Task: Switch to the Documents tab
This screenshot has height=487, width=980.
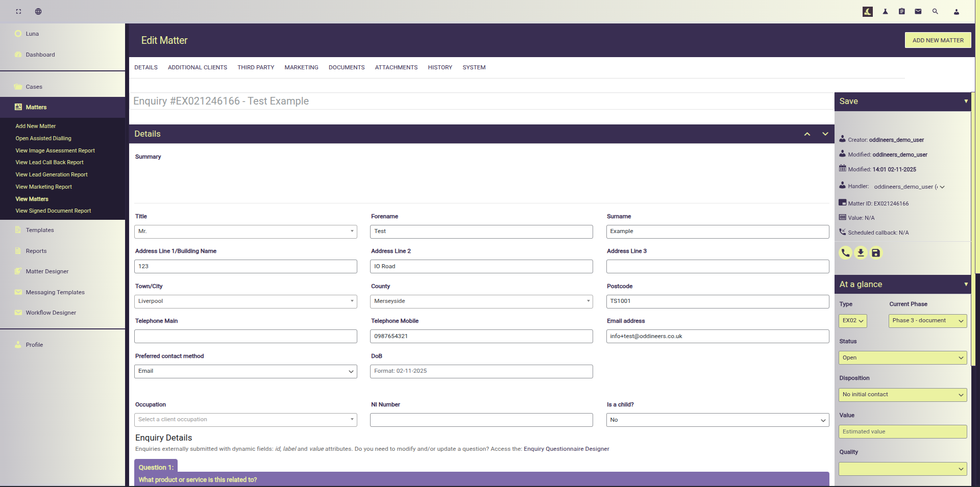Action: (347, 67)
